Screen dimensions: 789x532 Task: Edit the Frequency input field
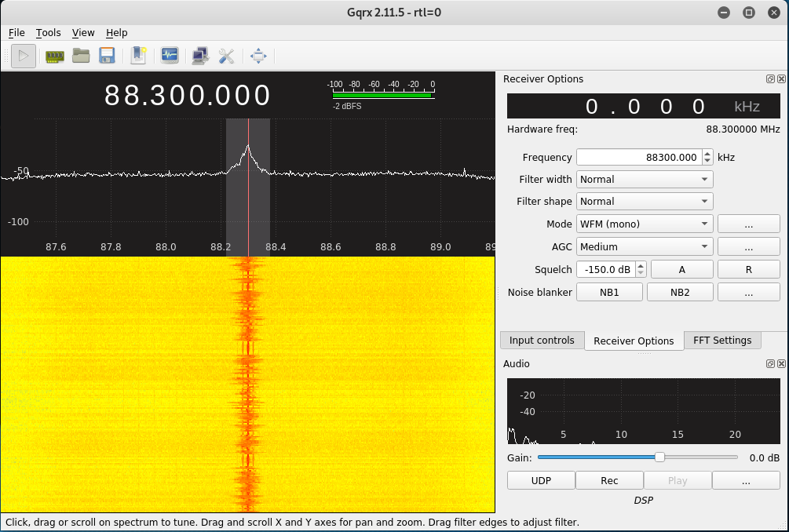pos(638,156)
